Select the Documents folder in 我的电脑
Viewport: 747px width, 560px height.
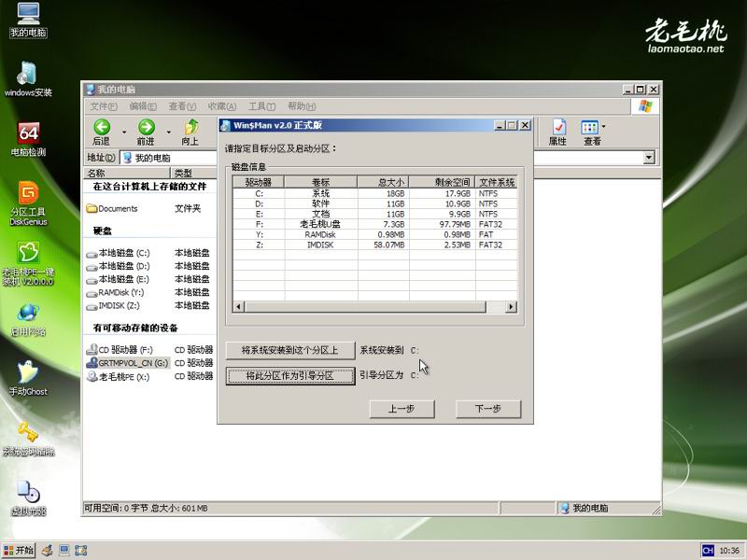(112, 208)
